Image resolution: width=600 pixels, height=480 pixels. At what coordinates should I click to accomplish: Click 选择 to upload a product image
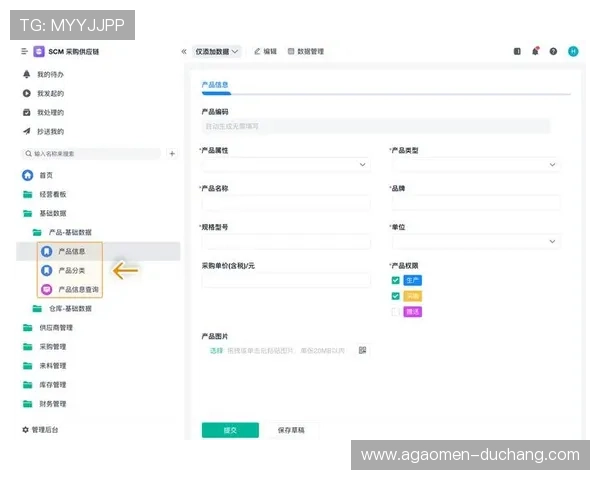click(x=216, y=350)
